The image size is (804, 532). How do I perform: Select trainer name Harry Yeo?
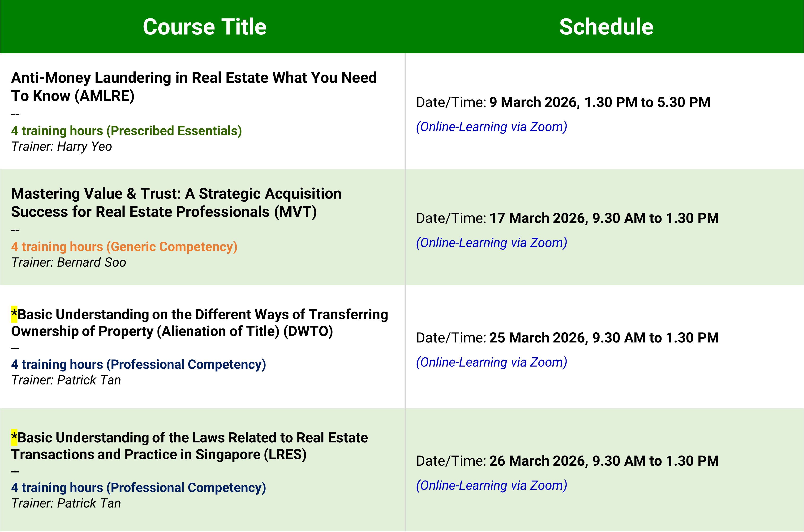coord(84,147)
